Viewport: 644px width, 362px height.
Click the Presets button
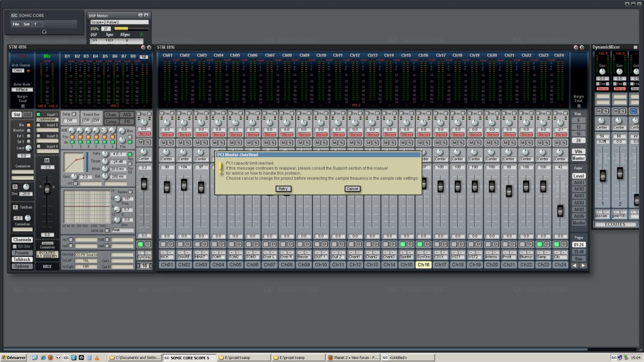tap(22, 253)
